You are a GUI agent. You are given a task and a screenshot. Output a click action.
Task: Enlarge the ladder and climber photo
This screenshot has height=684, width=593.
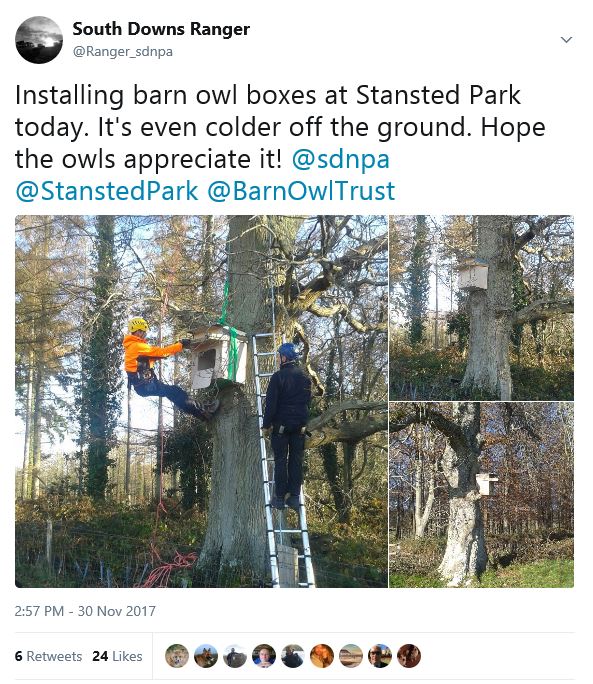click(201, 401)
